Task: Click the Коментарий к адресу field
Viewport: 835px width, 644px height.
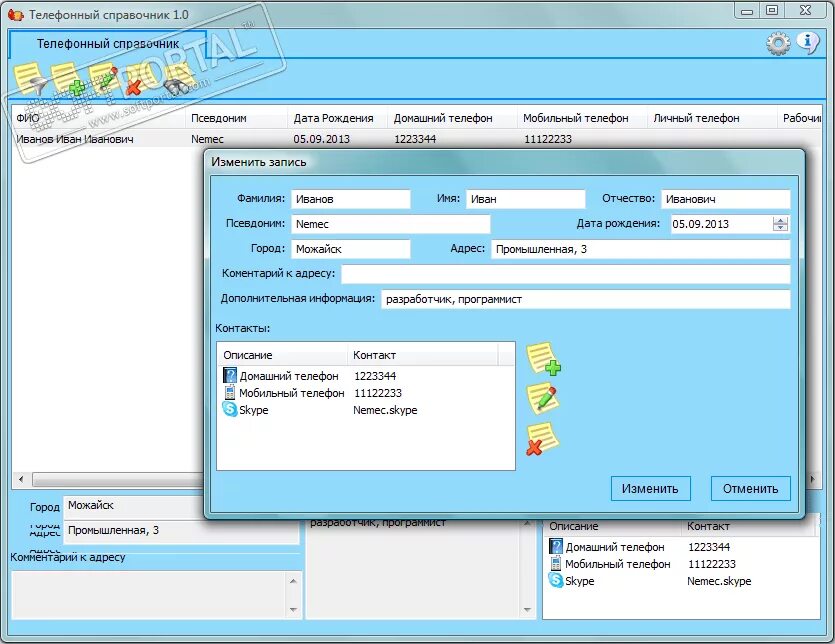Action: tap(566, 274)
